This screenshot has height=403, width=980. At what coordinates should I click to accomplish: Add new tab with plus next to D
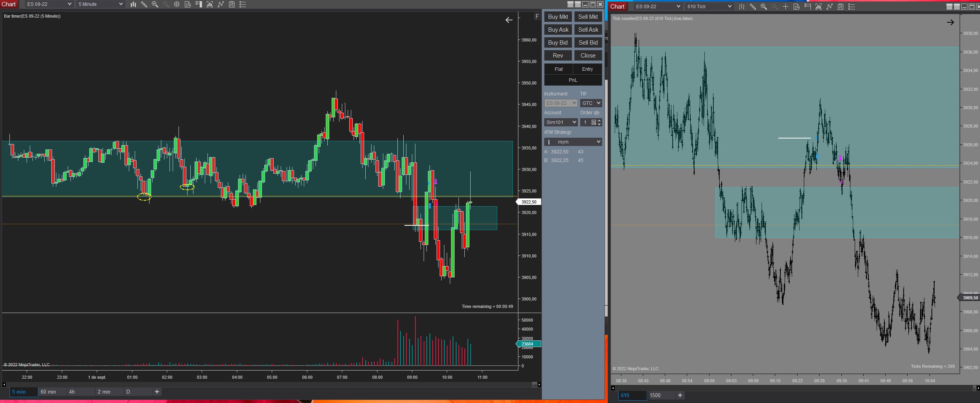click(x=157, y=392)
